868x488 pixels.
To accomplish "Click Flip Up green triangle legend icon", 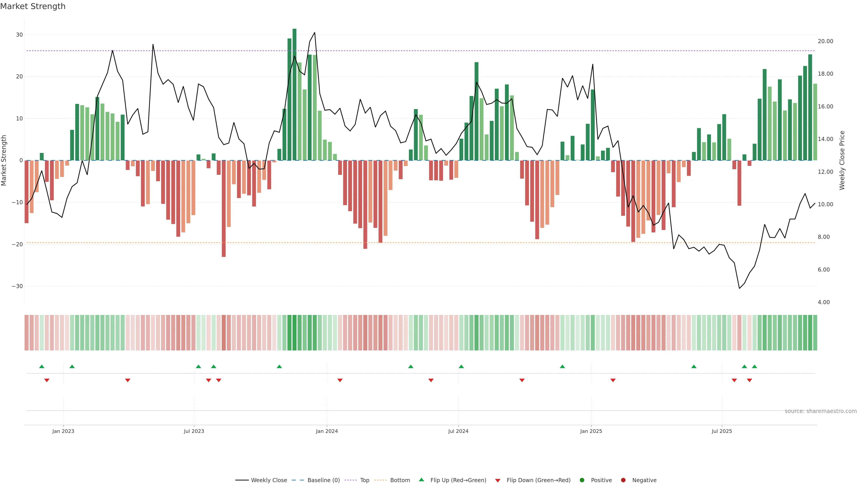I will [421, 480].
